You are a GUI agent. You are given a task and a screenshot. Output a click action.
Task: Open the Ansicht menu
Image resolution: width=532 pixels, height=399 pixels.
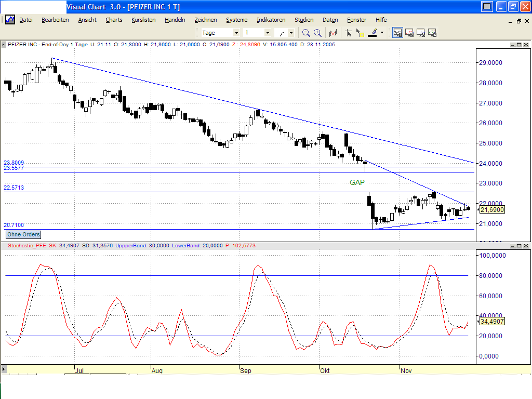(x=87, y=20)
